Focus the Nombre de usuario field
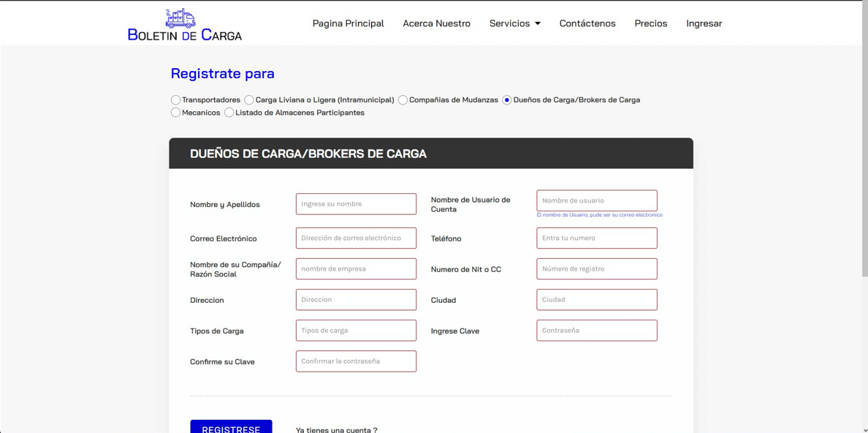The width and height of the screenshot is (868, 433). [x=596, y=200]
